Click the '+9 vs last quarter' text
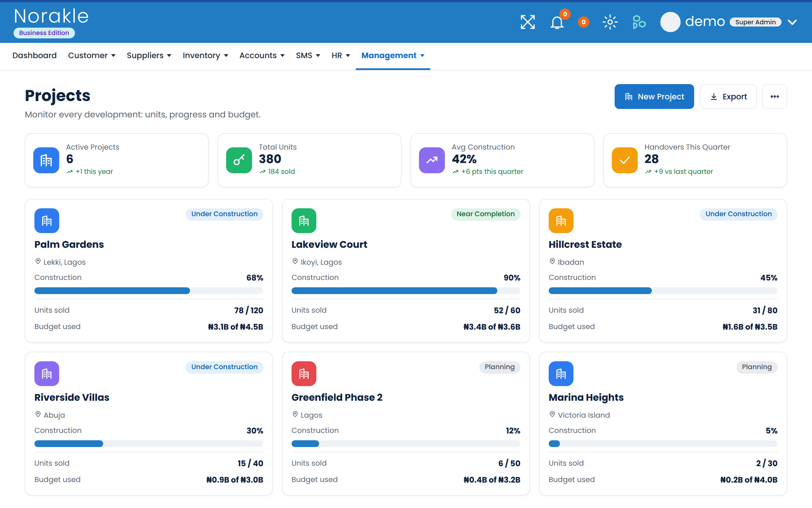The height and width of the screenshot is (508, 812). click(683, 171)
